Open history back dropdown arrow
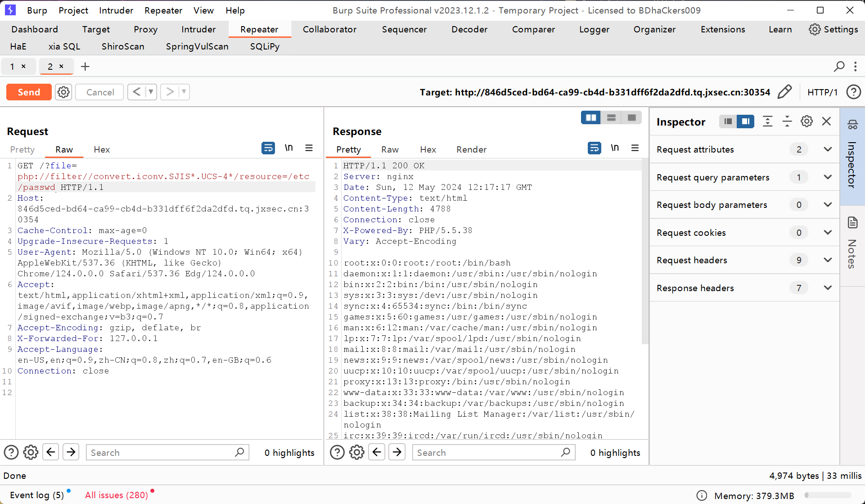Image resolution: width=865 pixels, height=504 pixels. tap(151, 92)
